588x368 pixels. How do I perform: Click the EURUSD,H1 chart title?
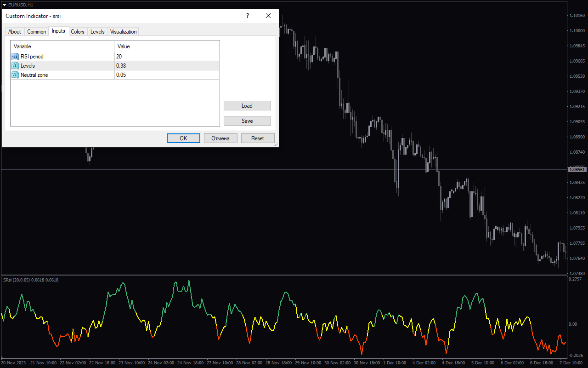click(x=21, y=5)
